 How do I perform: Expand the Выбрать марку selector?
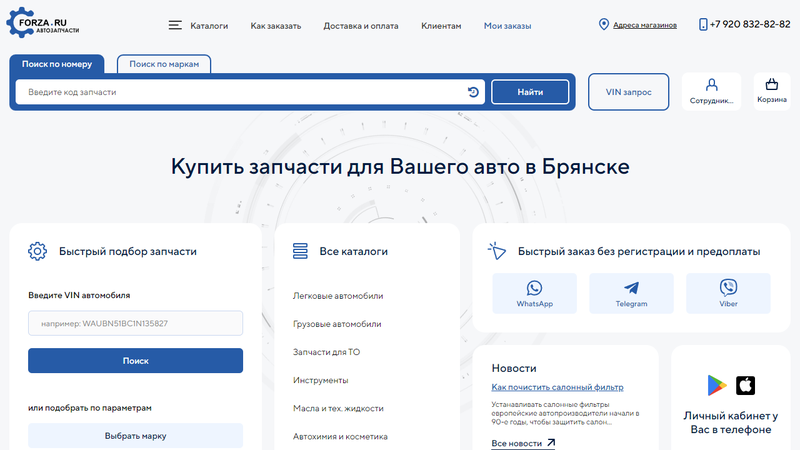[135, 436]
